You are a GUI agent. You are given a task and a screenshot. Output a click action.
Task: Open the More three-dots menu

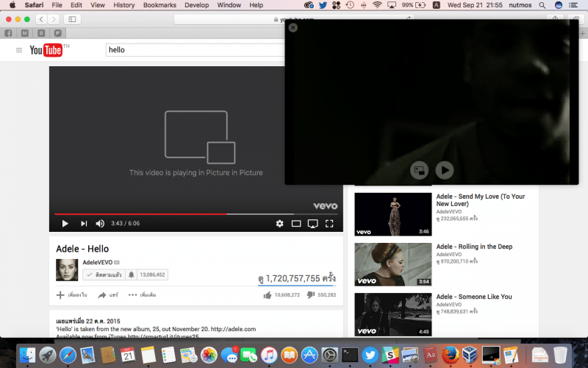tap(142, 295)
